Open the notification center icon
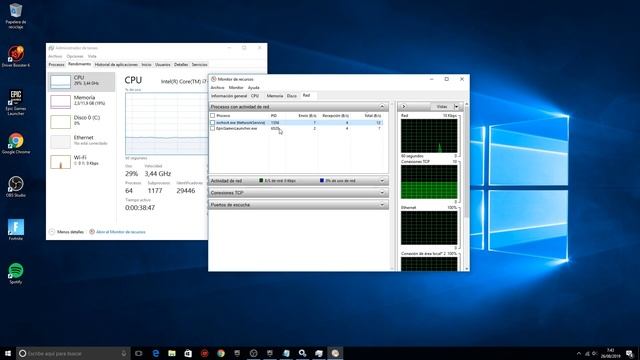 pyautogui.click(x=629, y=353)
